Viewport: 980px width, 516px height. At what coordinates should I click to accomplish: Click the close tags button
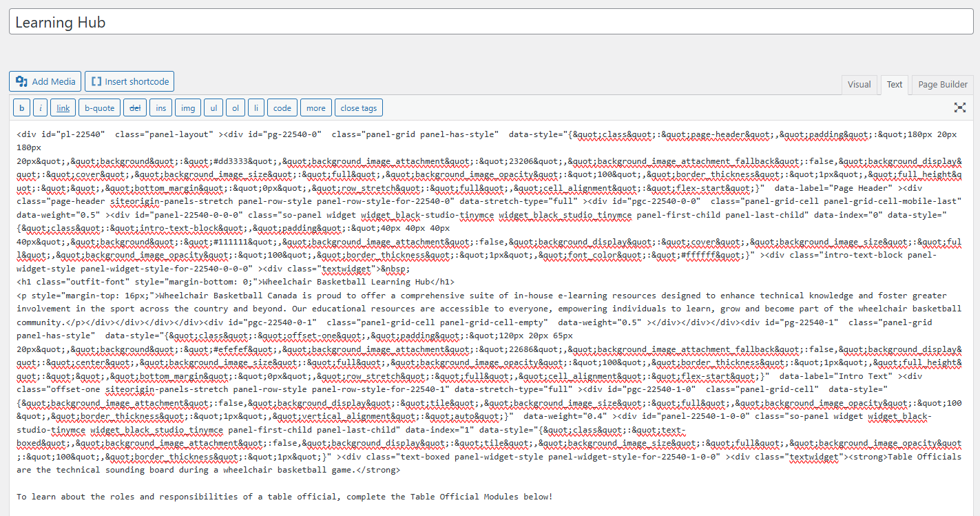pyautogui.click(x=358, y=108)
